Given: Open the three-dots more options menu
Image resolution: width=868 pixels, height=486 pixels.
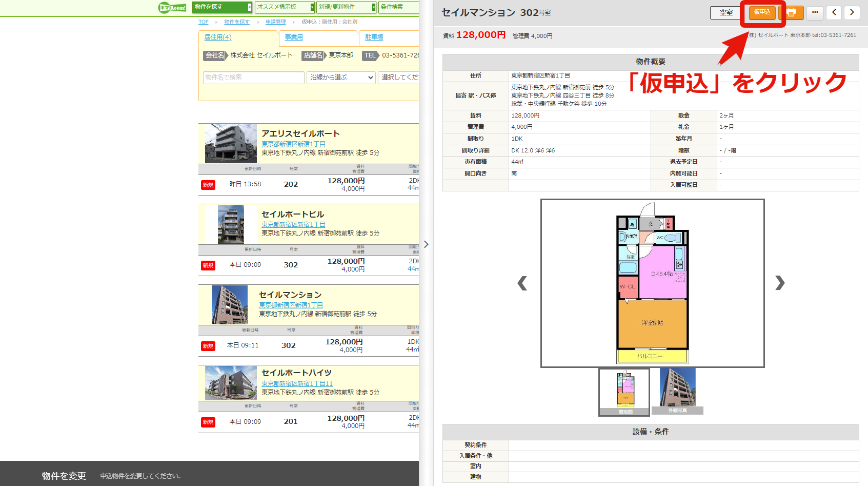Looking at the screenshot, I should tap(815, 12).
